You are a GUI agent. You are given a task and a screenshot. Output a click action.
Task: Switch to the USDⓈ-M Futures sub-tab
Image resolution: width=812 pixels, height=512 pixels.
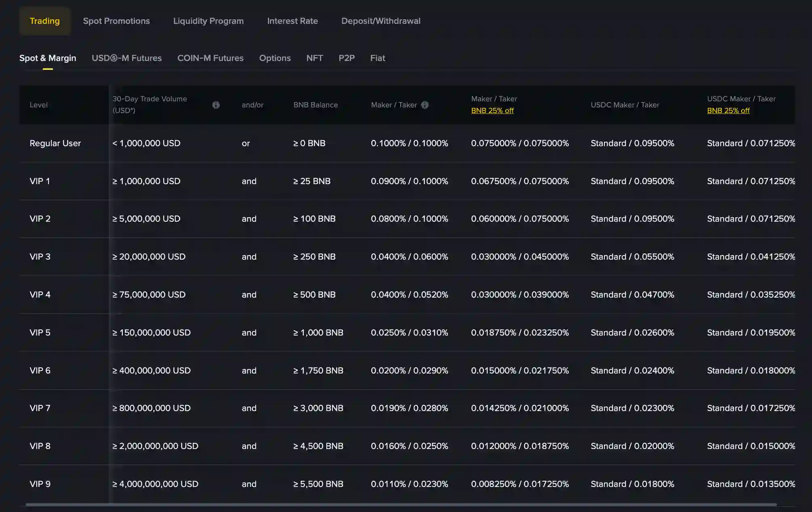click(127, 58)
